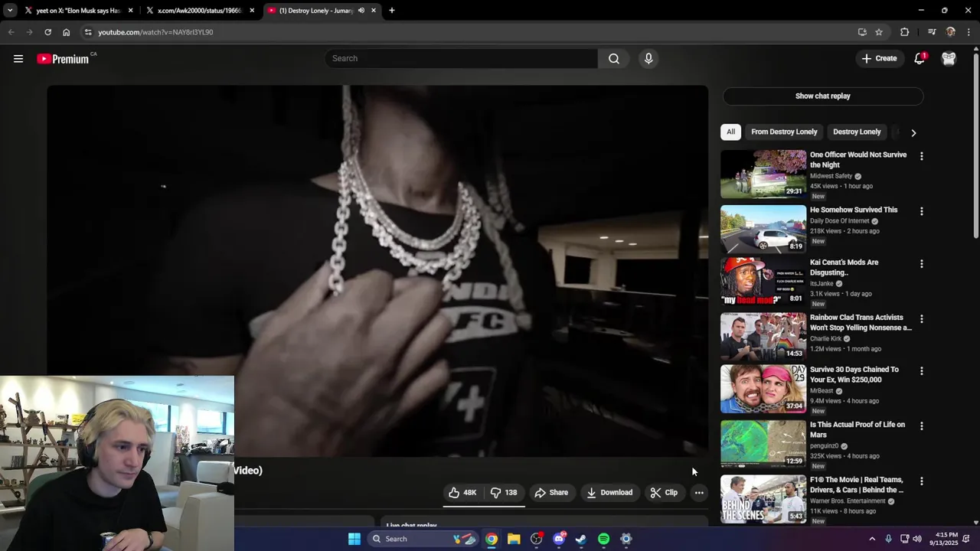The image size is (980, 551).
Task: Open clock and date 4:15 PM
Action: (946, 539)
